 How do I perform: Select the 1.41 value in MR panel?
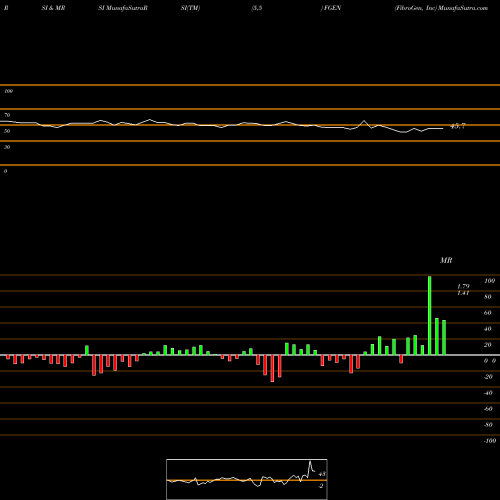(463, 293)
